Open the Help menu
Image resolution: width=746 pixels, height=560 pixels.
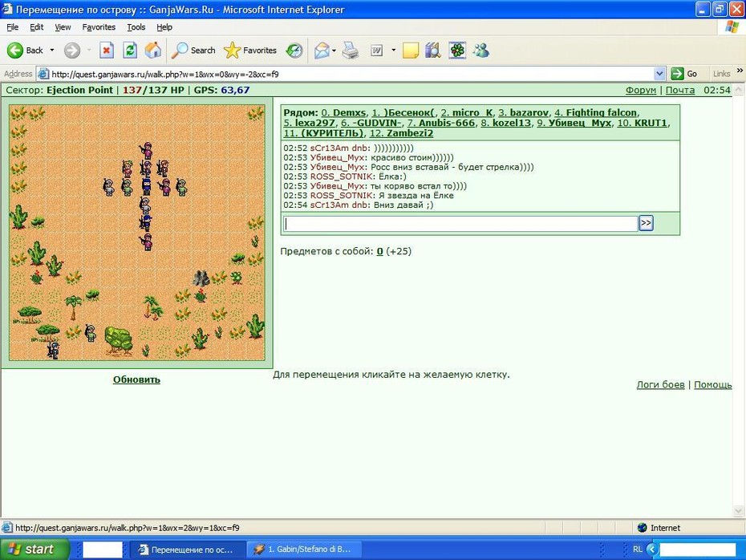[164, 27]
